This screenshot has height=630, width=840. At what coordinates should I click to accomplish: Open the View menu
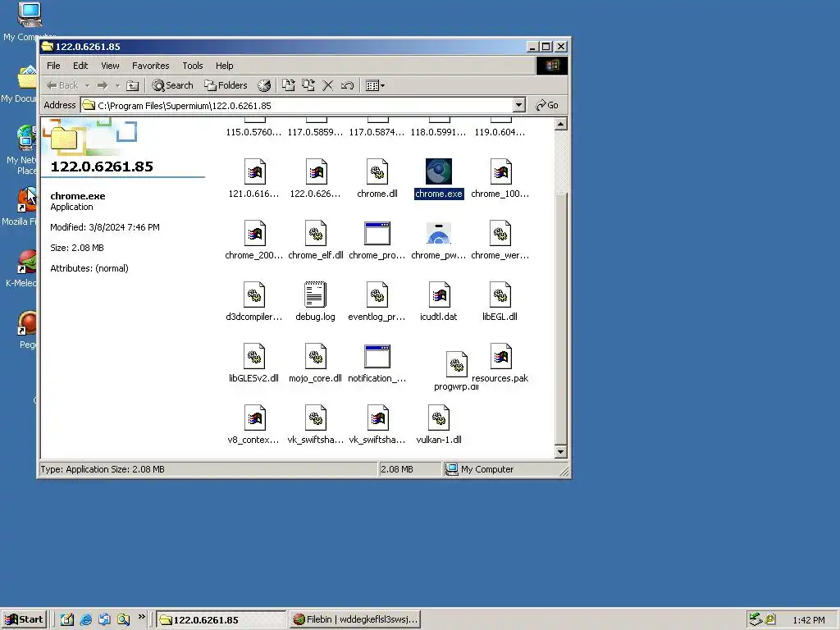click(x=111, y=66)
